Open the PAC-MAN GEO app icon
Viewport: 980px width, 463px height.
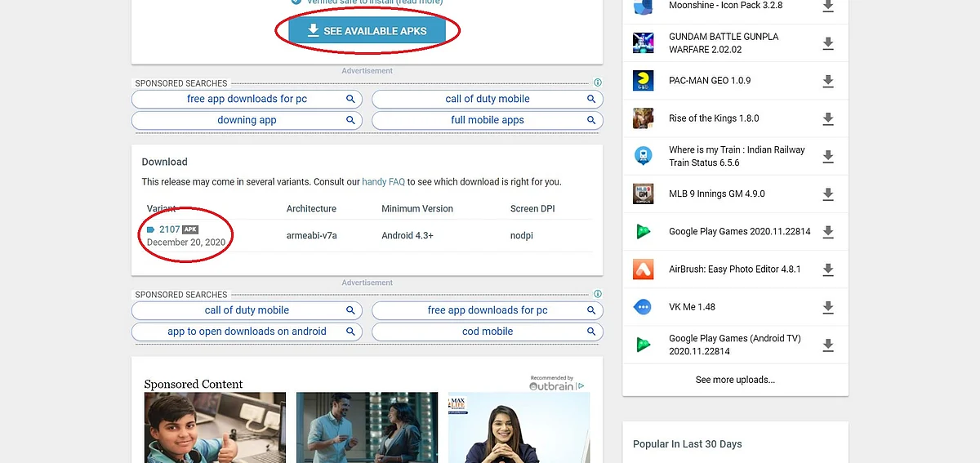tap(643, 81)
